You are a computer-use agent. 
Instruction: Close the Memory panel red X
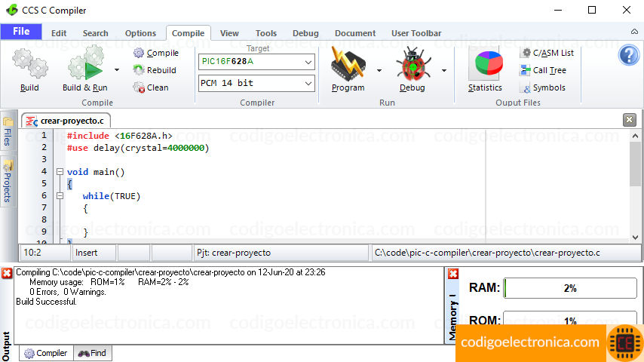[453, 274]
